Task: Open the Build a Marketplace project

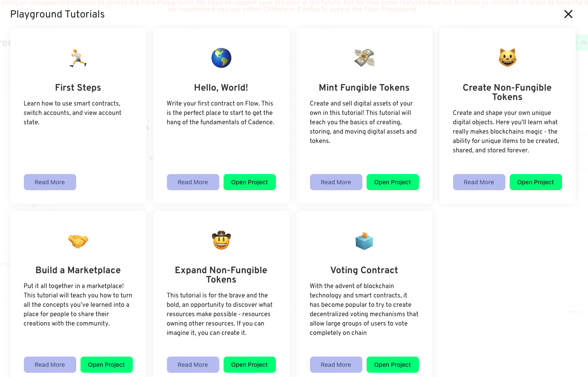Action: 106,365
